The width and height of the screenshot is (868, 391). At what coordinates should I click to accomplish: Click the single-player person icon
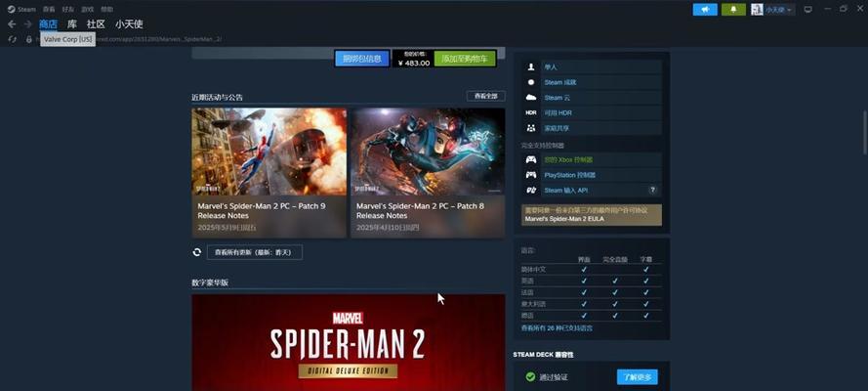coord(531,67)
